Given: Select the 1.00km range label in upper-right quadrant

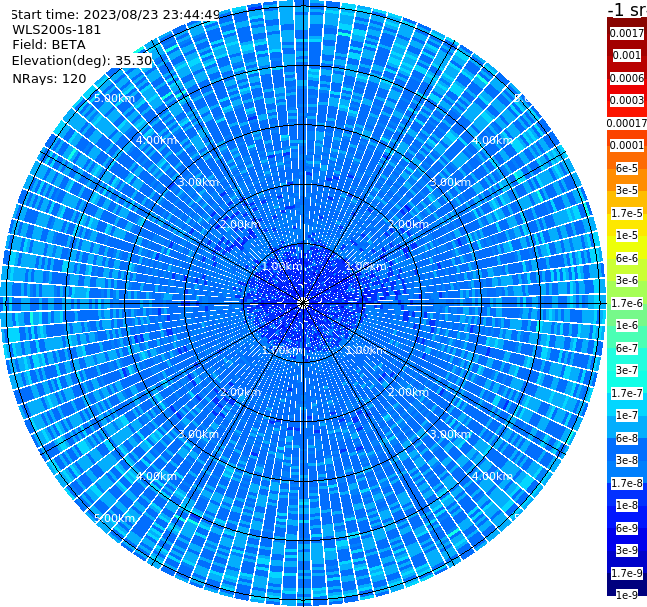Looking at the screenshot, I should 366,266.
